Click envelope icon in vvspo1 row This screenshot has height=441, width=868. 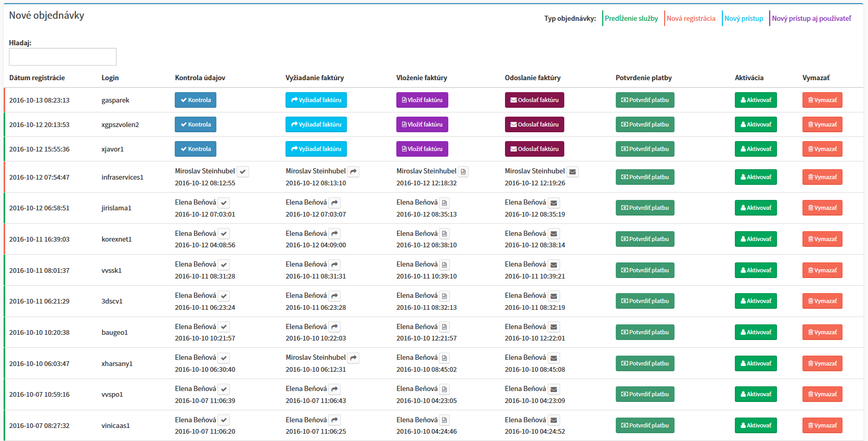pyautogui.click(x=554, y=389)
